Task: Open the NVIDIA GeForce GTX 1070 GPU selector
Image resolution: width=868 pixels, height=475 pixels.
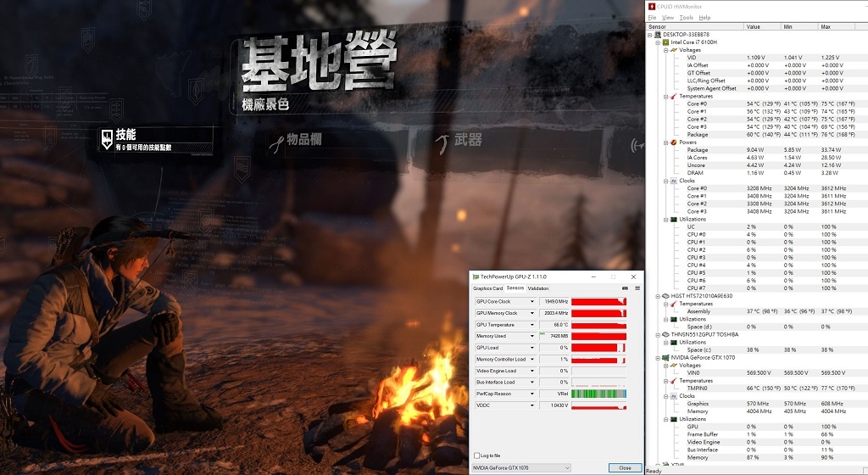Action: (x=521, y=468)
